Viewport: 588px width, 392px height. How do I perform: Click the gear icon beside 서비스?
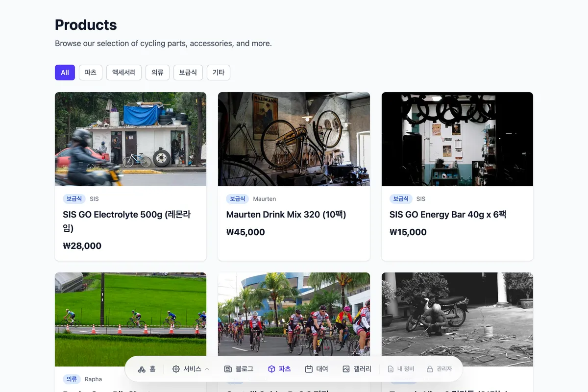pyautogui.click(x=176, y=369)
